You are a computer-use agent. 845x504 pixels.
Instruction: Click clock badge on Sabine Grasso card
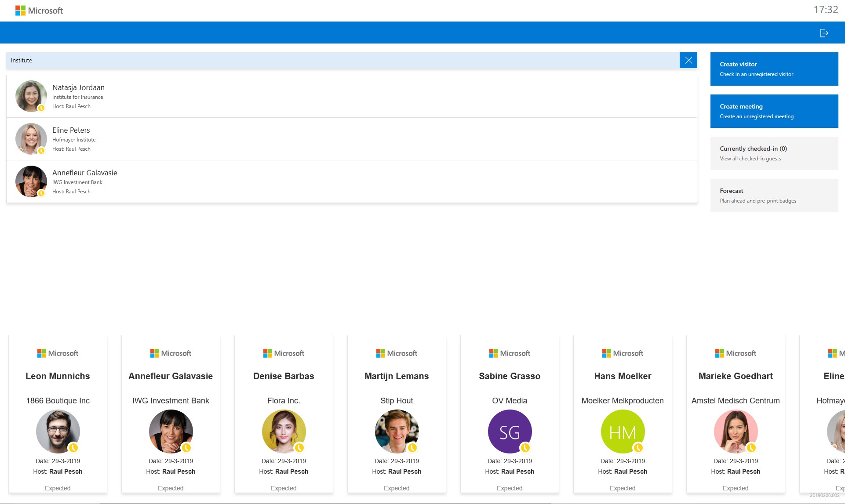click(525, 448)
